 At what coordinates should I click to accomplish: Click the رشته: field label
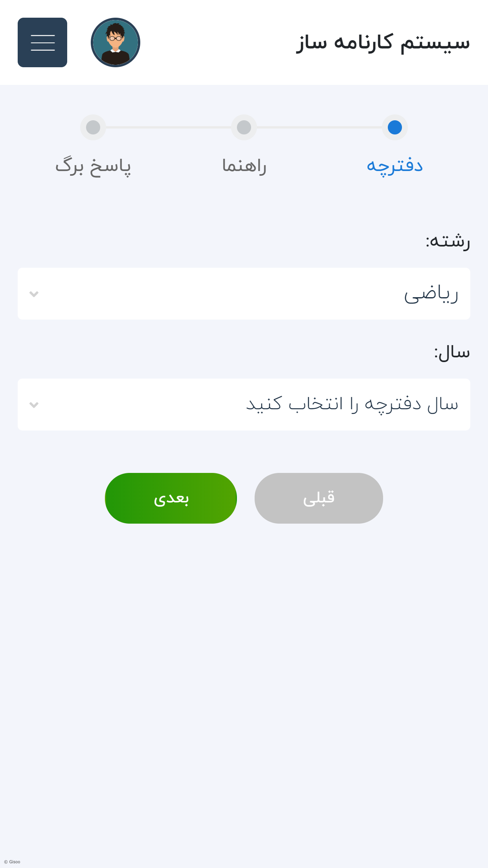(448, 241)
